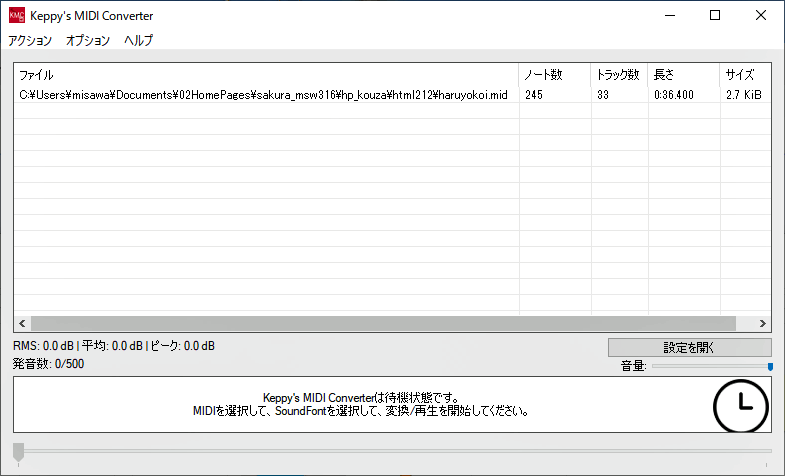Click the size value 2.7 KiB

[743, 95]
